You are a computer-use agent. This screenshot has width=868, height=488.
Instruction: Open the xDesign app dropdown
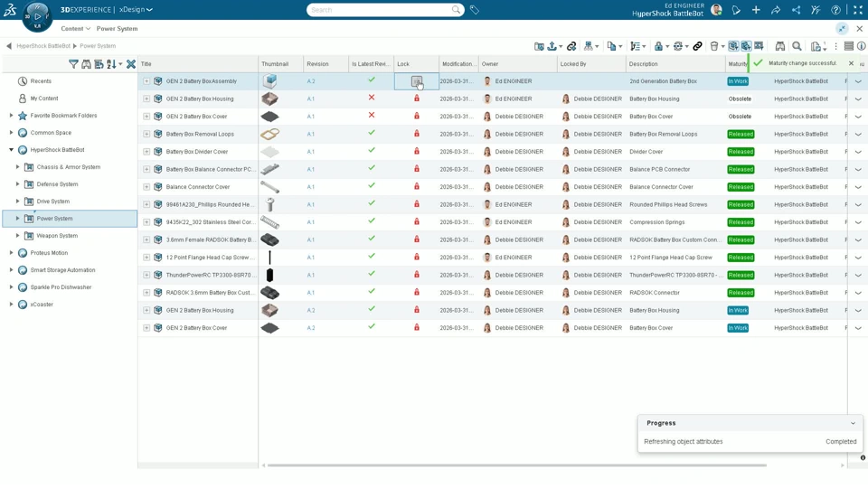click(137, 9)
